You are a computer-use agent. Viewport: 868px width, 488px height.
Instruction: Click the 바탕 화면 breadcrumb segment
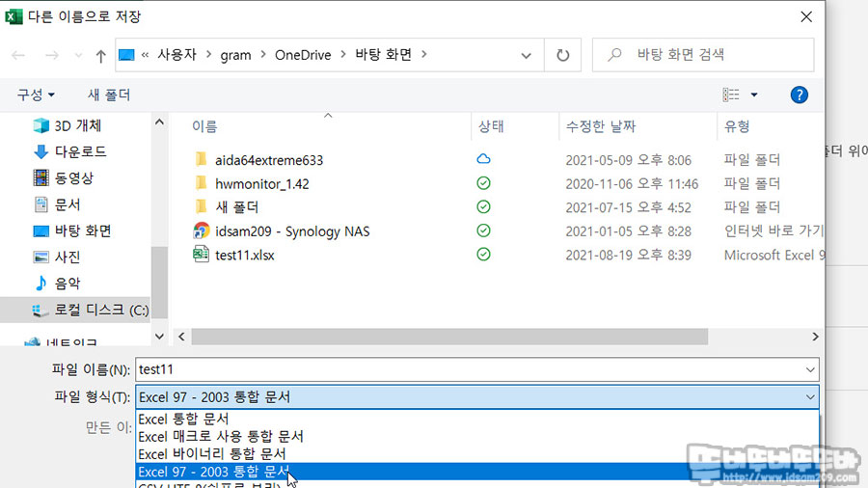383,55
